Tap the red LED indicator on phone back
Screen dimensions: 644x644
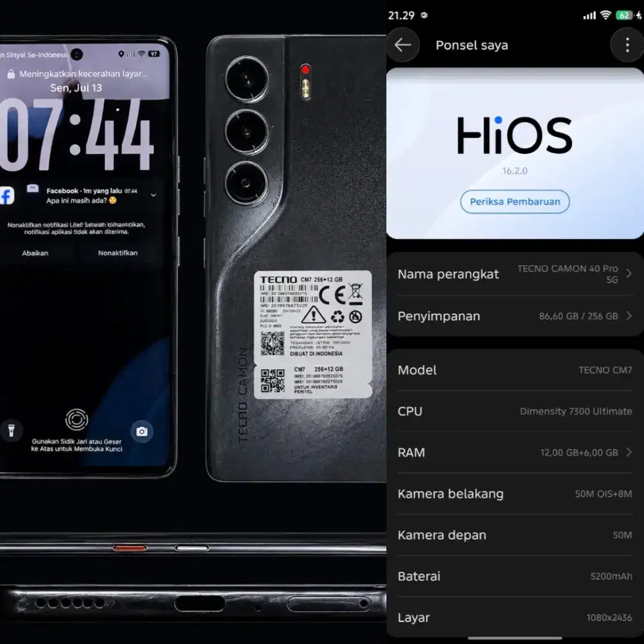(x=305, y=70)
